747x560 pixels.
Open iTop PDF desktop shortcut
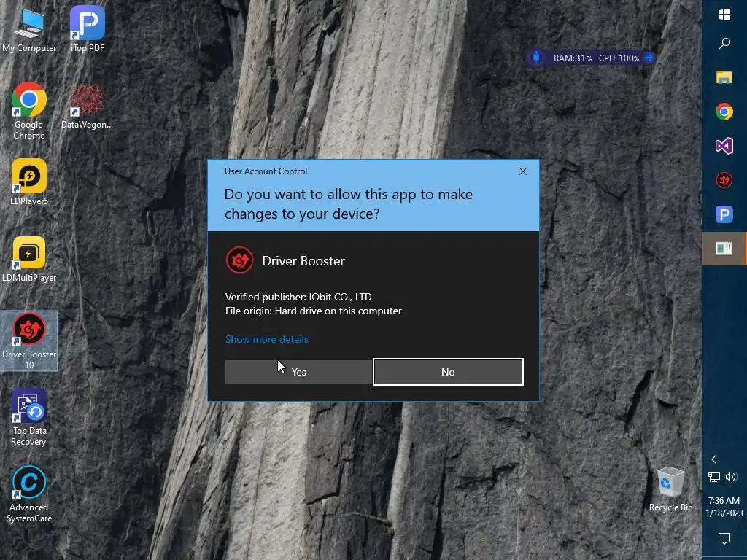[88, 30]
